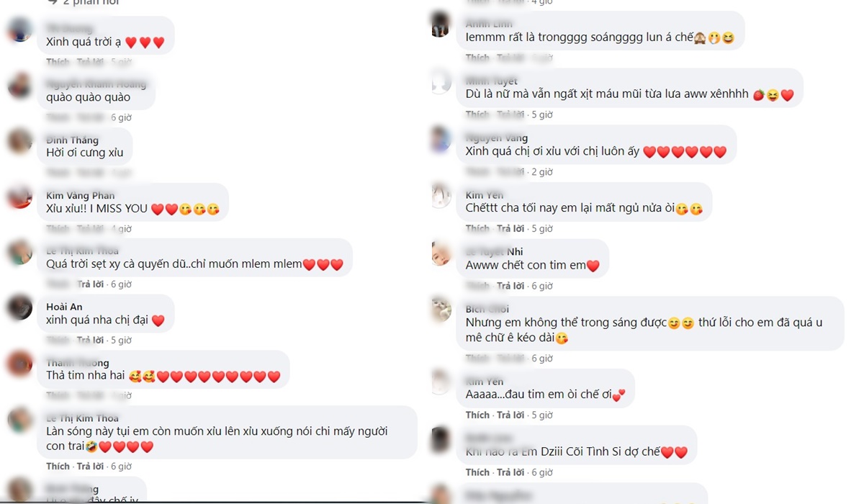864x504 pixels.
Task: Like 'Aaaaa...đau tim em òi chế ơi' comment
Action: [477, 415]
